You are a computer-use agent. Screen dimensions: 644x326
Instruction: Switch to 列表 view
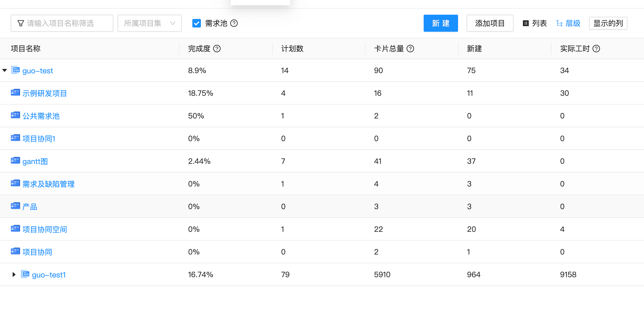tap(534, 23)
